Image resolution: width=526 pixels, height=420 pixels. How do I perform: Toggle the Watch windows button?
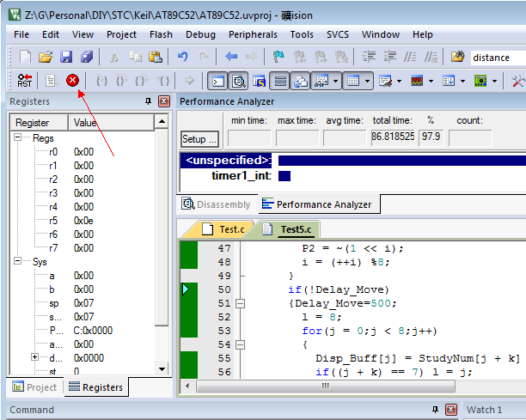(x=321, y=81)
